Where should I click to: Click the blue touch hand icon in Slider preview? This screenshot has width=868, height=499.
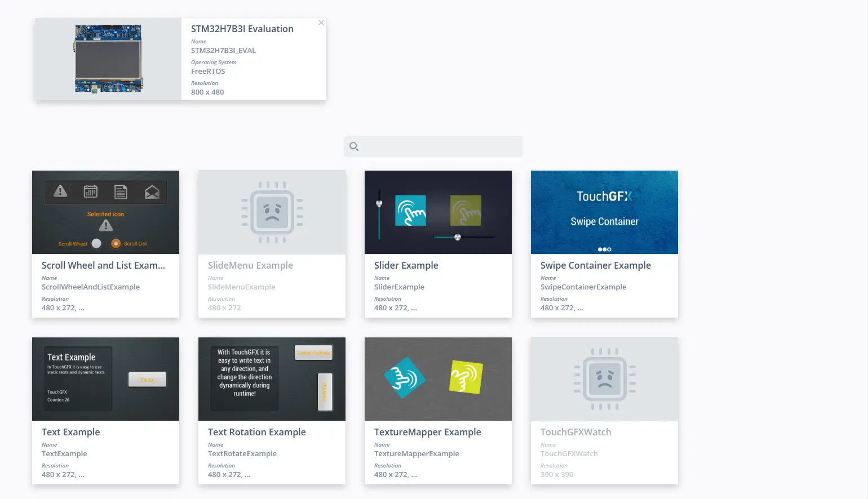[410, 211]
